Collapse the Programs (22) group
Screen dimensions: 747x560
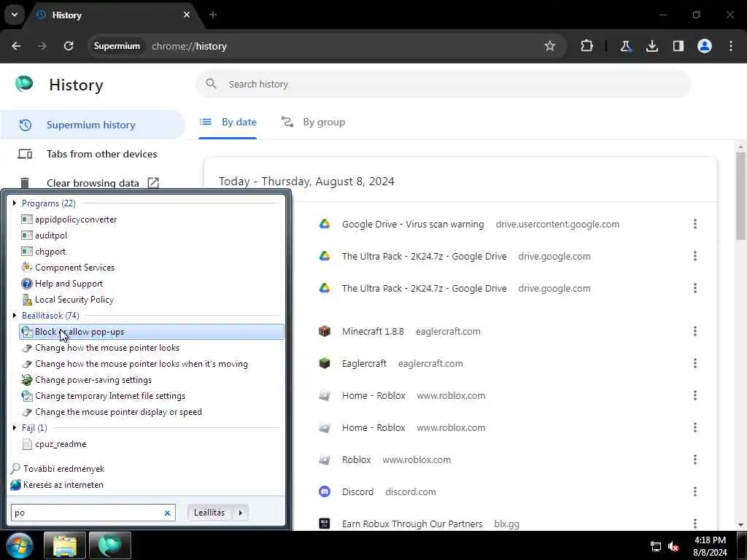(15, 203)
